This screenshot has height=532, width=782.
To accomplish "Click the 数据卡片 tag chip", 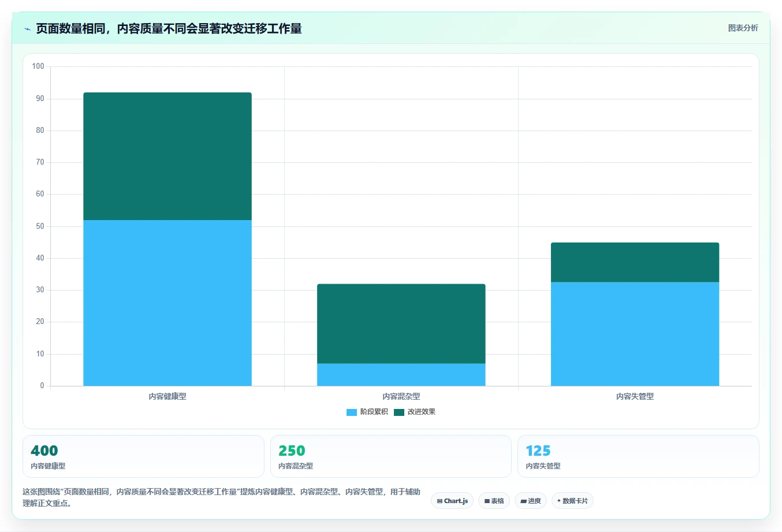I will (572, 501).
